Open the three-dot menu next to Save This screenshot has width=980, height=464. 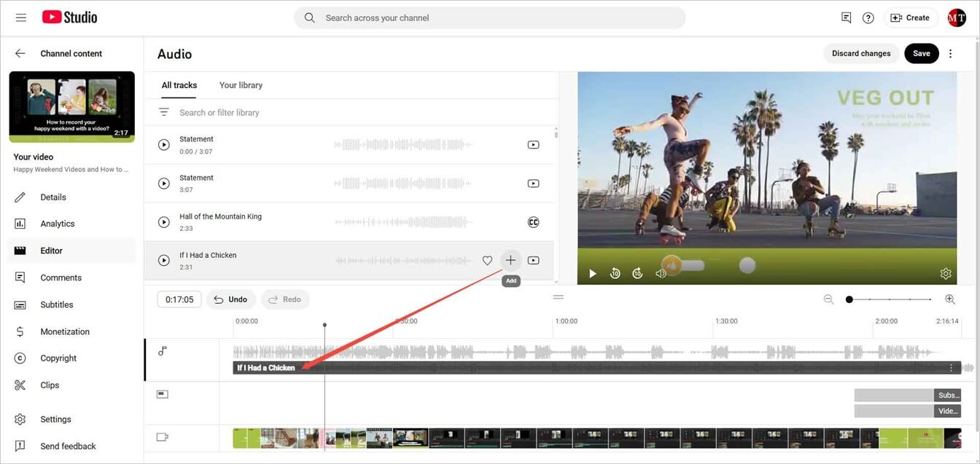(x=950, y=53)
